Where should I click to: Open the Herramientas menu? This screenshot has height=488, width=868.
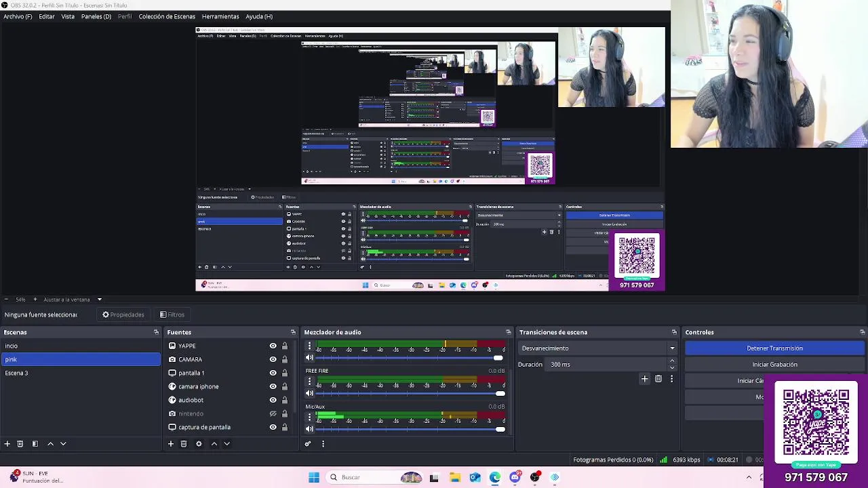(220, 16)
